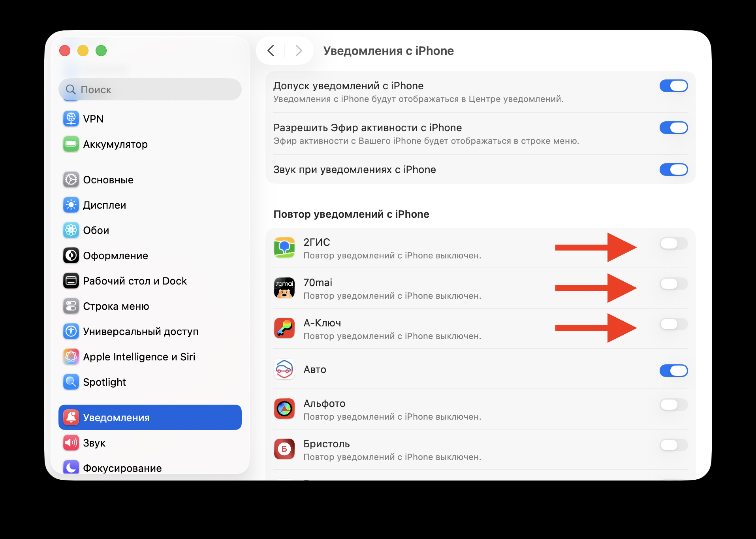Enable notifications repeat for Бристоль
This screenshot has width=756, height=539.
tap(673, 445)
